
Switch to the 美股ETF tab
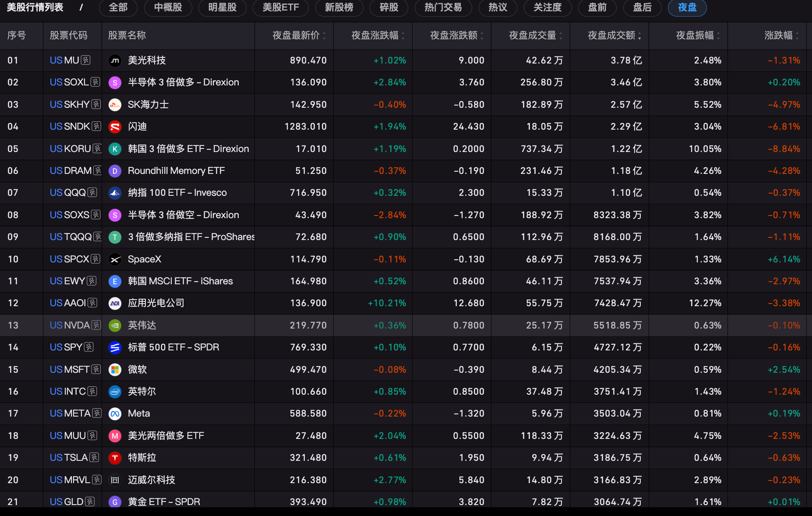(x=281, y=7)
